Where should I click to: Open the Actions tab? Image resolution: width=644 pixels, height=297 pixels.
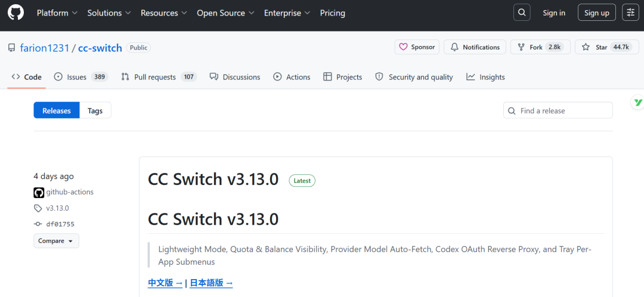tap(292, 77)
